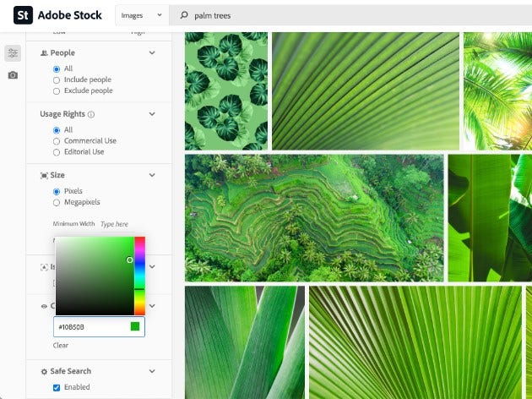Collapse the People filter section

coord(152,52)
